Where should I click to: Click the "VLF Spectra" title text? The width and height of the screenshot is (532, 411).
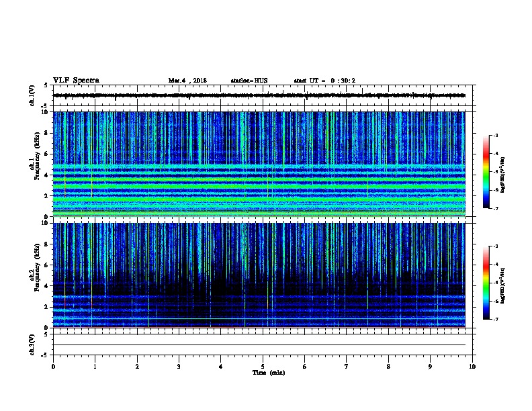[76, 81]
